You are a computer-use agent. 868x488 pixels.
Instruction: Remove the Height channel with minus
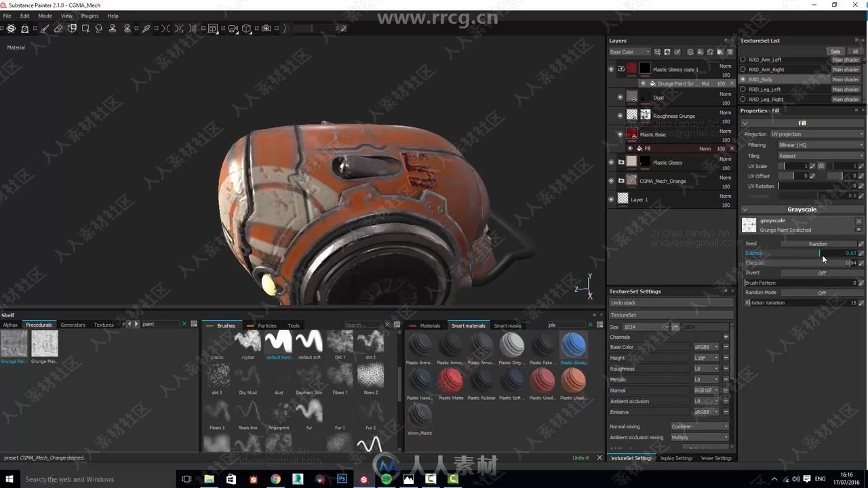point(726,358)
